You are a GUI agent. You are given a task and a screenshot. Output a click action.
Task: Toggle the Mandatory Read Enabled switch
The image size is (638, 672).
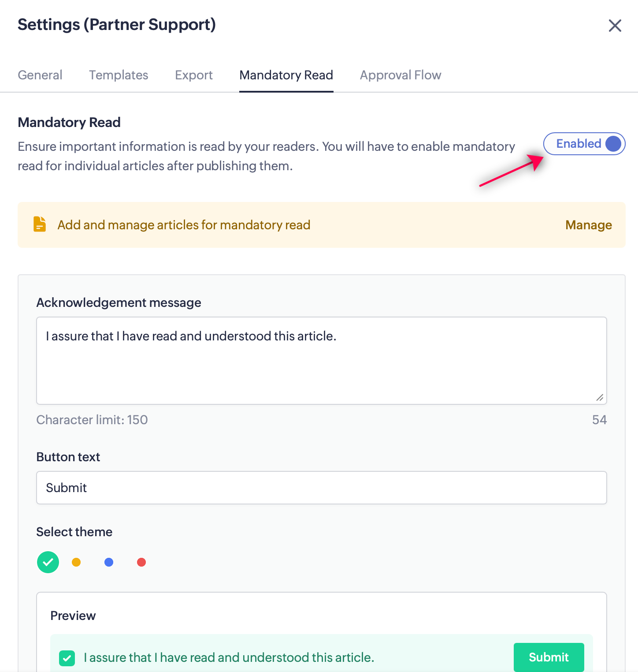(584, 144)
